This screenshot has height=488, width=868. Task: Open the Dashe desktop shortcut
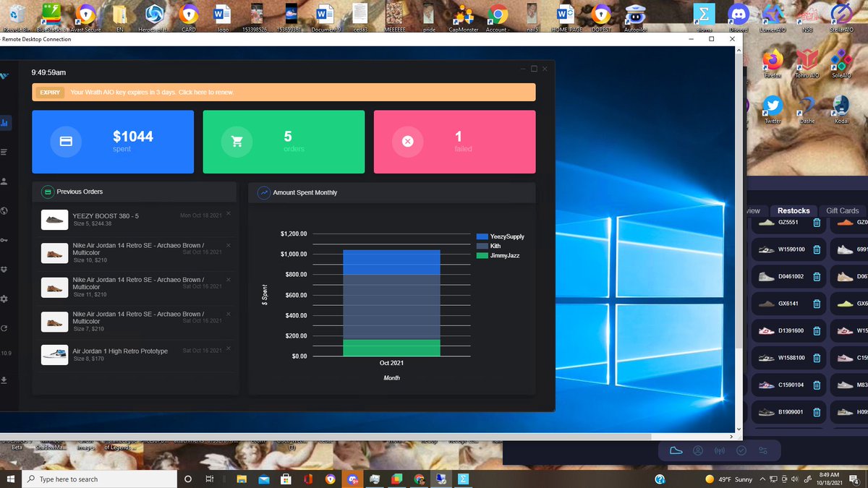click(807, 109)
